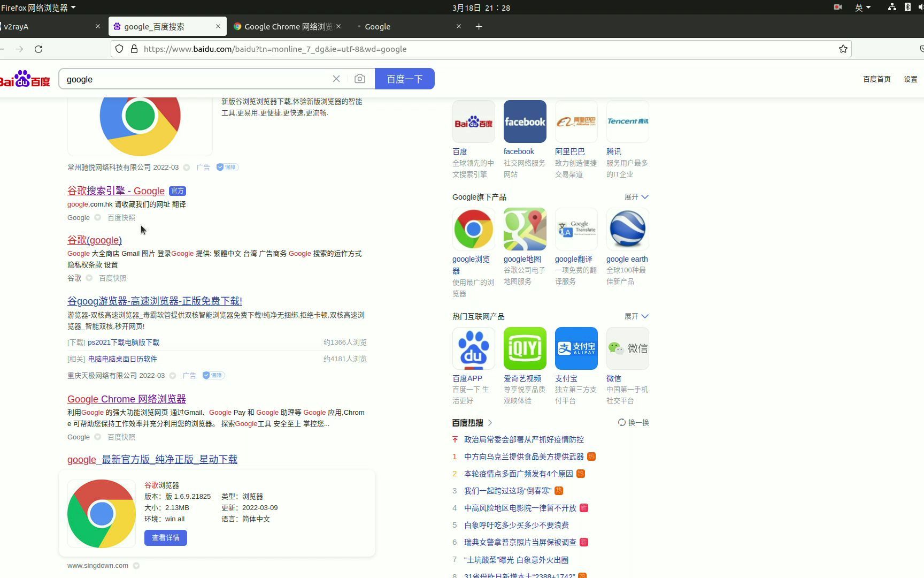Open hot search 瑞典女警拿普京照片当屏保被调查

520,542
